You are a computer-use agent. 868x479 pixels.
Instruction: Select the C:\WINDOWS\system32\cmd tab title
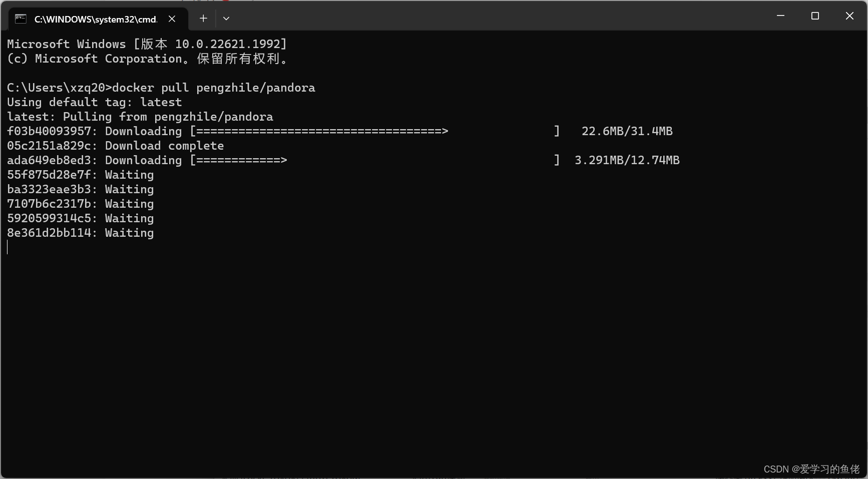click(x=96, y=19)
